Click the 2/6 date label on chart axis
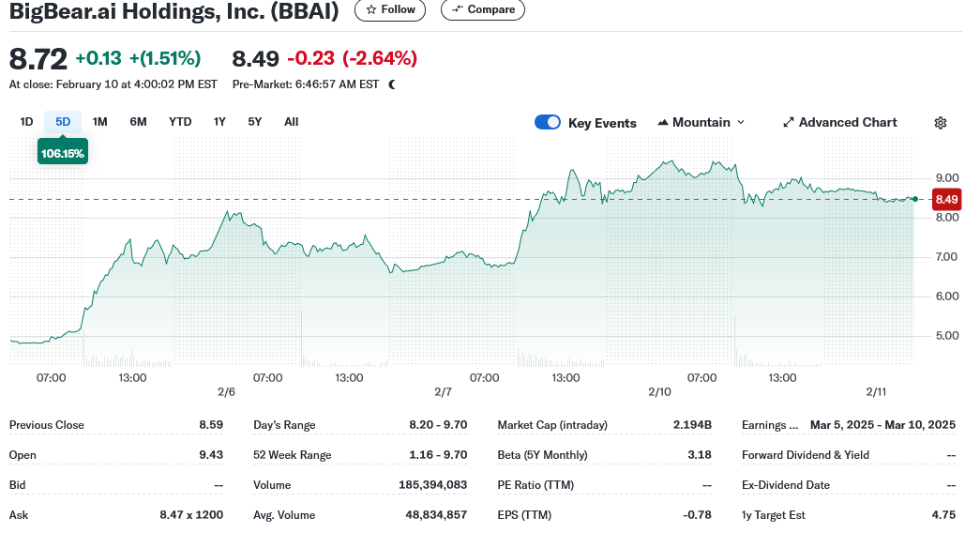 point(226,392)
